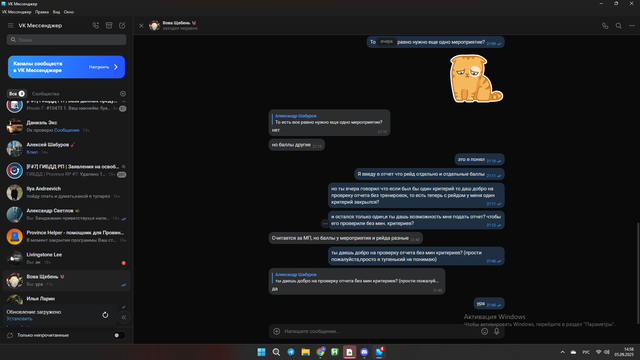The width and height of the screenshot is (640, 360).
Task: Open the hamburger menu beside VK Мессенджер title
Action: [11, 25]
